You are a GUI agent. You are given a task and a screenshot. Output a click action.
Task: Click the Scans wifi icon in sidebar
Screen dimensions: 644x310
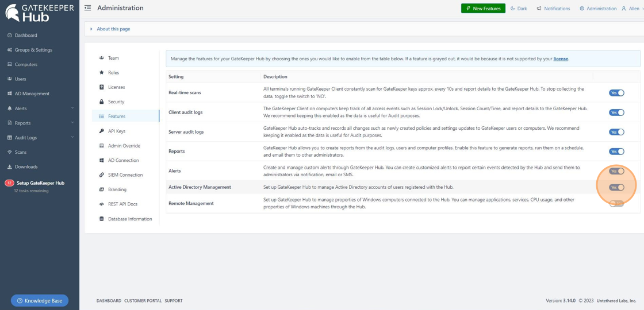tap(10, 152)
